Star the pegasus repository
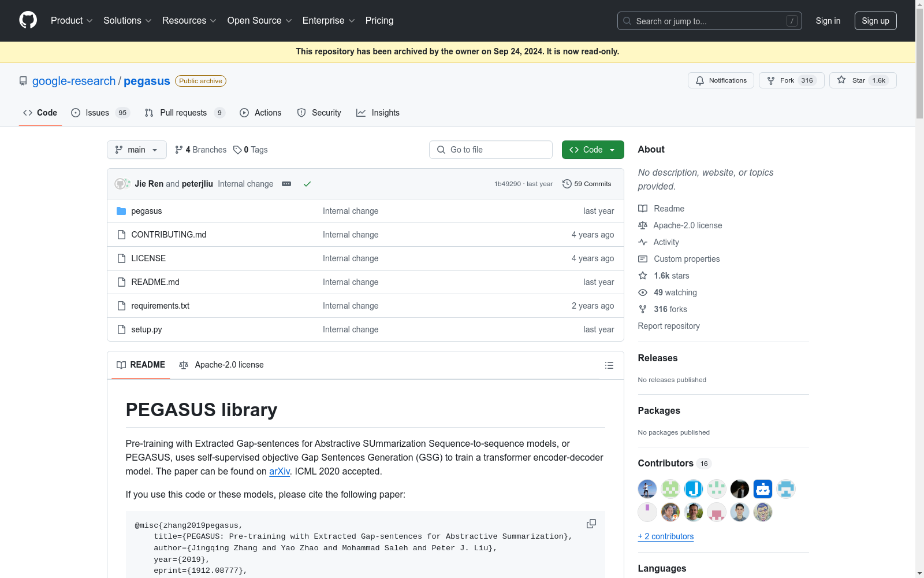 [863, 80]
